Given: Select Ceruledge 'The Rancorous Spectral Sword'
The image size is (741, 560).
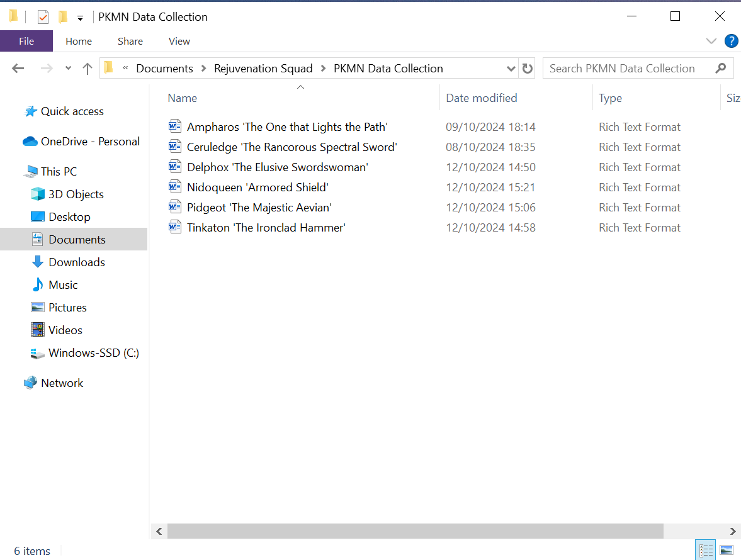Looking at the screenshot, I should coord(292,147).
